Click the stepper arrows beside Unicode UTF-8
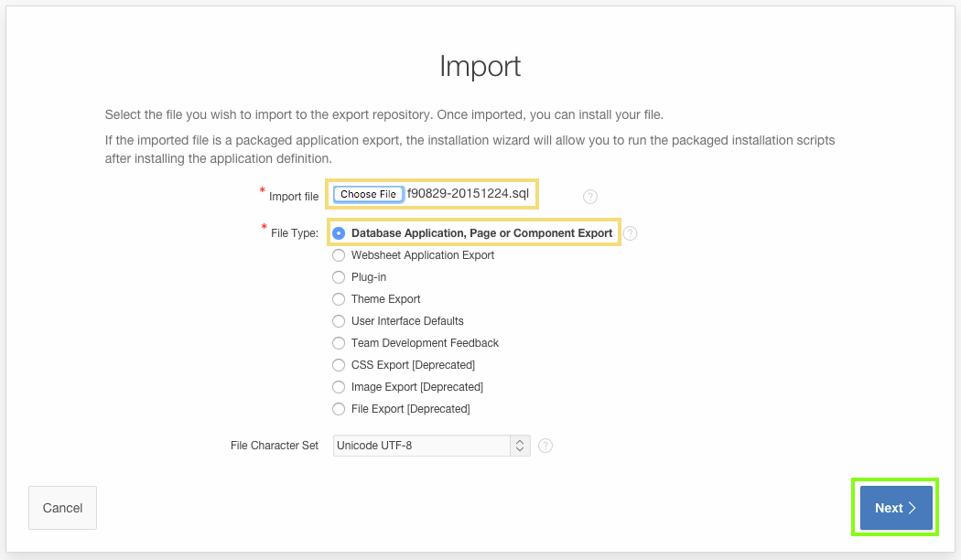This screenshot has width=961, height=560. [519, 446]
